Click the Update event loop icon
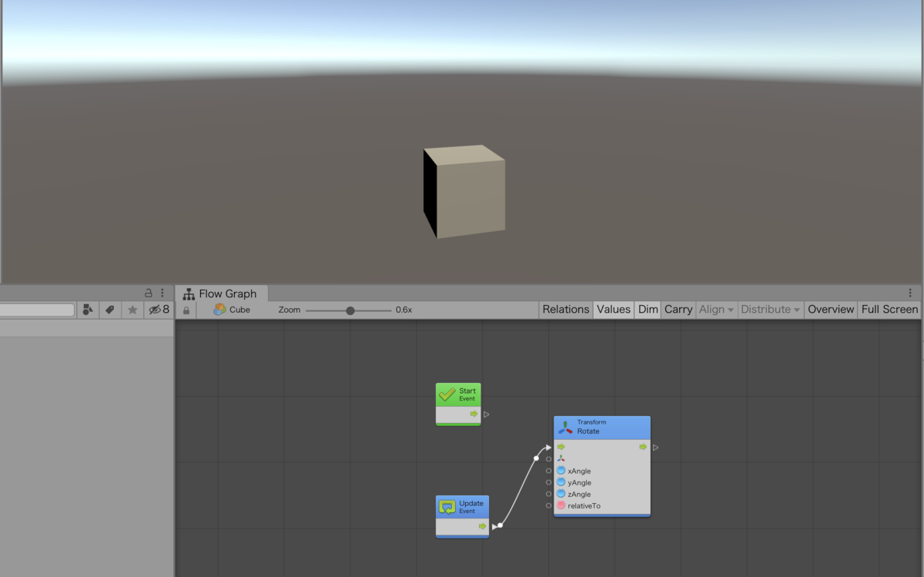Image resolution: width=924 pixels, height=577 pixels. [x=447, y=507]
